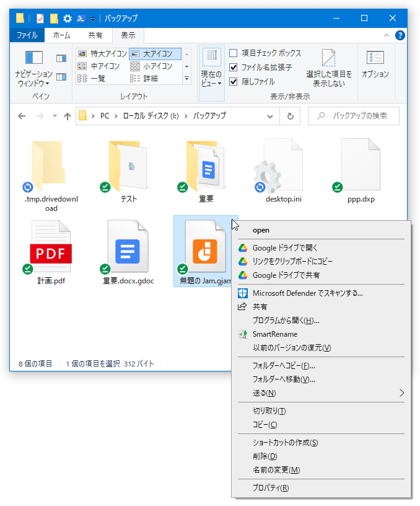This screenshot has width=420, height=506.
Task: Select the .tmp.drivedownload folder
Action: (x=51, y=175)
